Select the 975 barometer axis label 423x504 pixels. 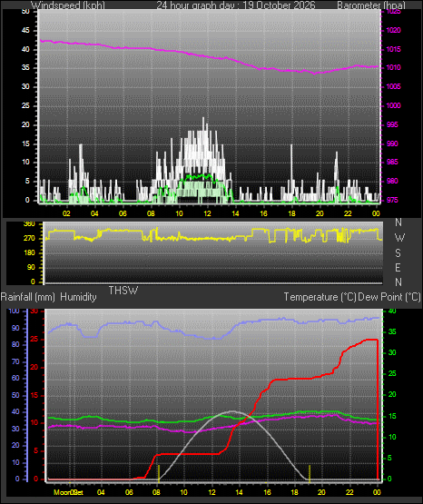pos(392,200)
